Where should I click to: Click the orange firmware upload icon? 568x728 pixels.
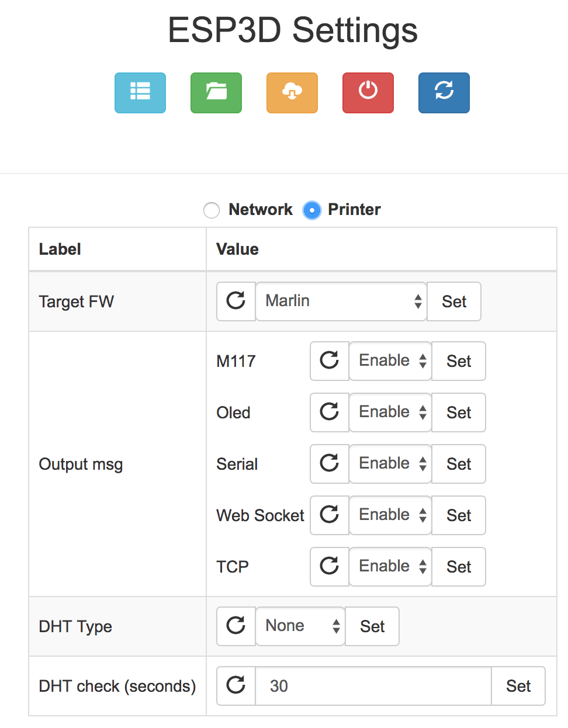tap(292, 93)
